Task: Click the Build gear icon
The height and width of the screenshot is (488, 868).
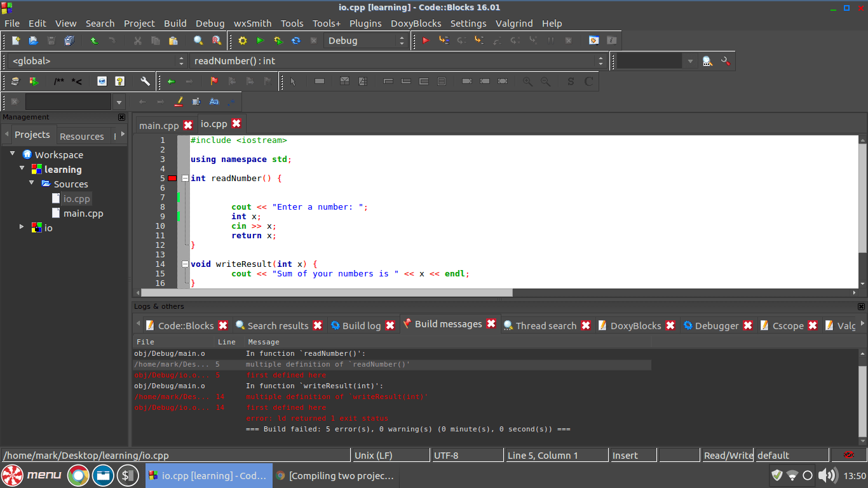Action: click(x=242, y=41)
